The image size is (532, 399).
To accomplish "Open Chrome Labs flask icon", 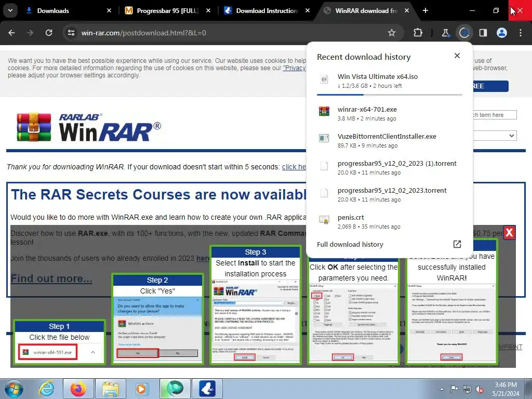I will 445,33.
